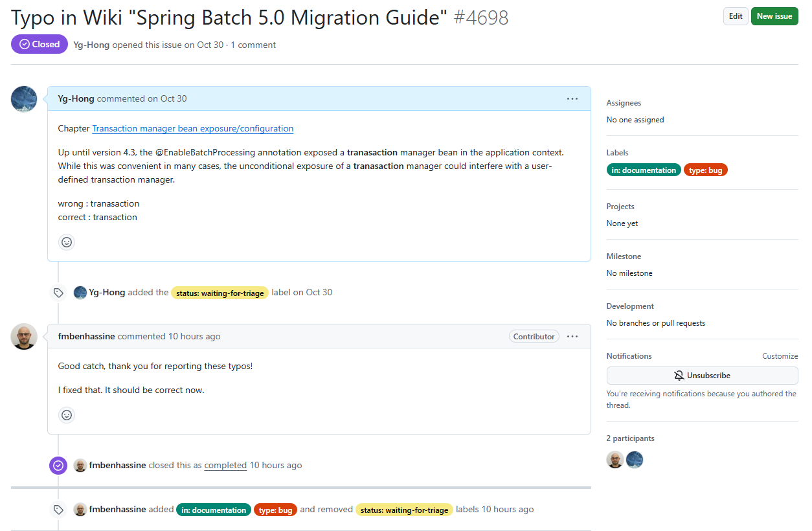Viewport: 812px width, 531px height.
Task: Open emoji reaction picker on Yg-Hong's comment
Action: [x=66, y=242]
